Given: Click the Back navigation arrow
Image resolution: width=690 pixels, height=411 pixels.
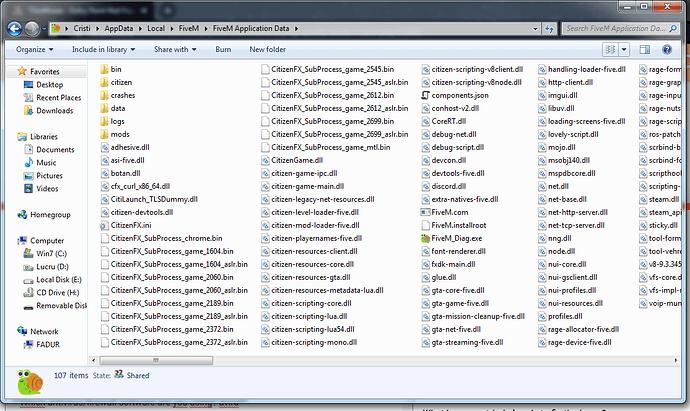Looking at the screenshot, I should pos(14,29).
